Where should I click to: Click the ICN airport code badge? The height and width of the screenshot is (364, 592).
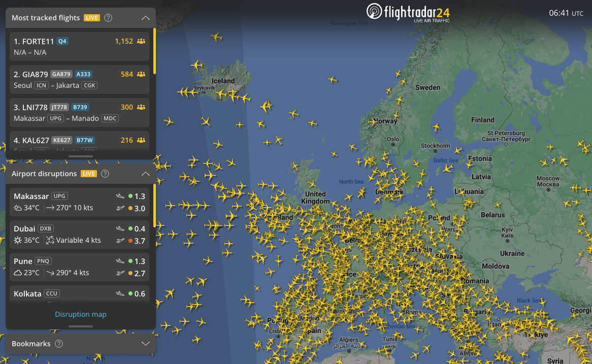41,85
